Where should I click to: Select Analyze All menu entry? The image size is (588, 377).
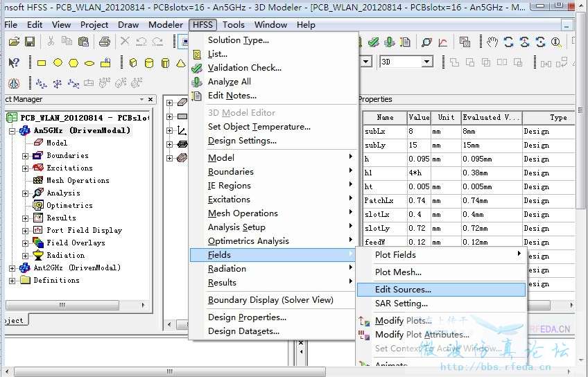pos(229,82)
